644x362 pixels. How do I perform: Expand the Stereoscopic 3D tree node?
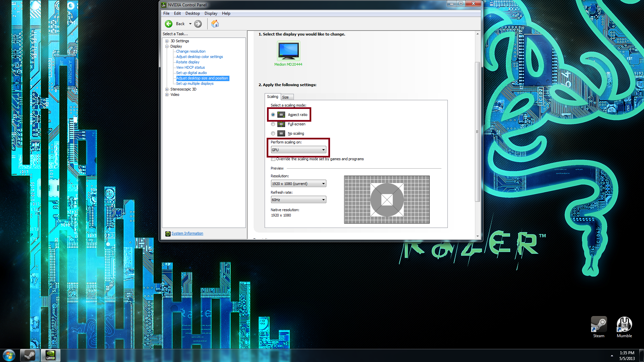167,89
